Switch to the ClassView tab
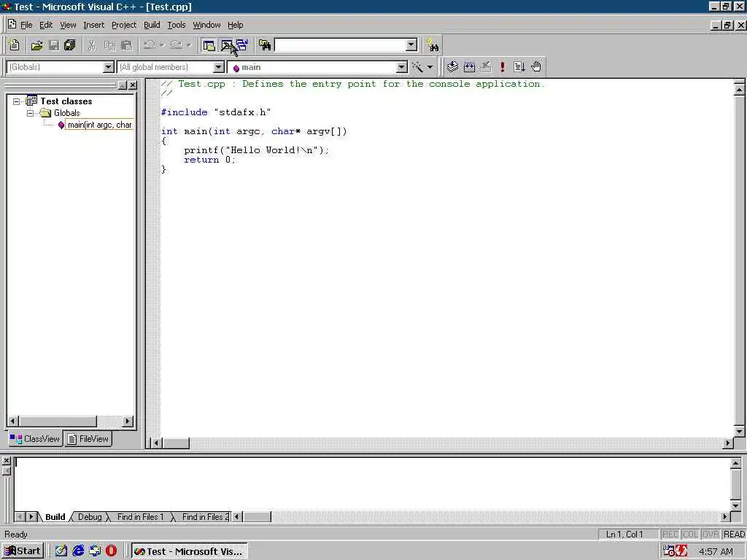 coord(35,438)
